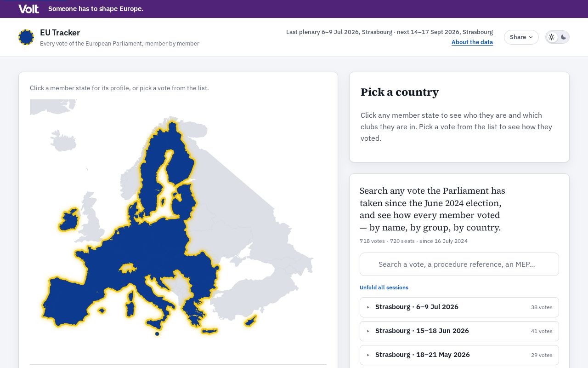The height and width of the screenshot is (368, 588).
Task: Select Crete island on the map
Action: coord(209,331)
